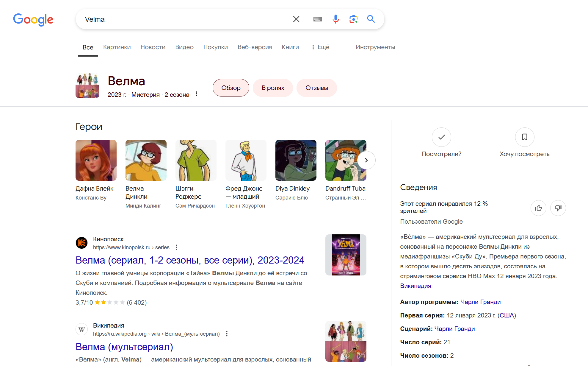The image size is (588, 366).
Task: Click the Сведения heading
Action: (x=418, y=187)
